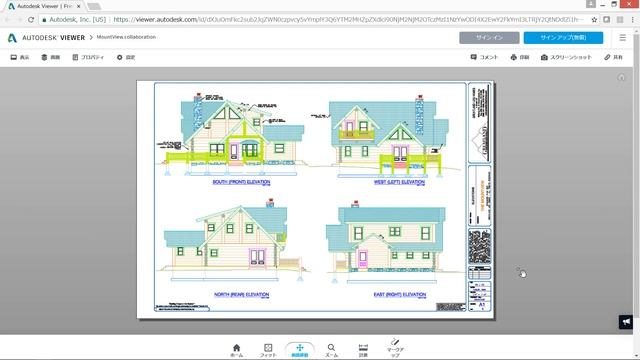Click the Autodesk Viewer logo

click(46, 38)
